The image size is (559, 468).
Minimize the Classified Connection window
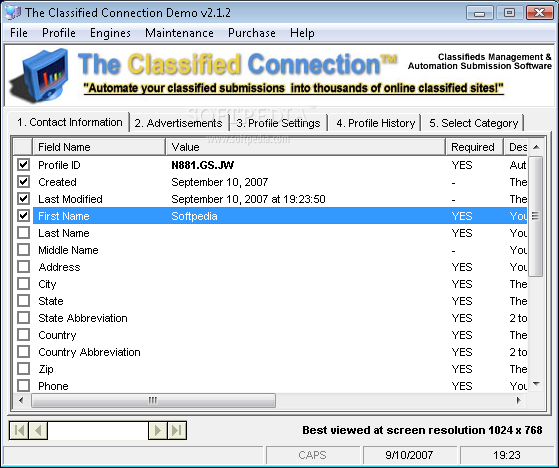tap(479, 13)
